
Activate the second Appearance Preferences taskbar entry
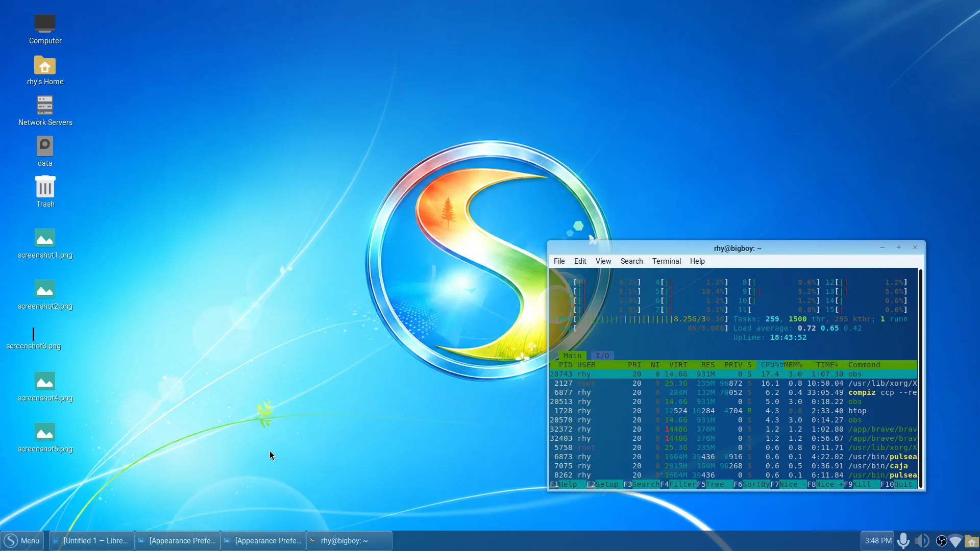click(x=263, y=541)
